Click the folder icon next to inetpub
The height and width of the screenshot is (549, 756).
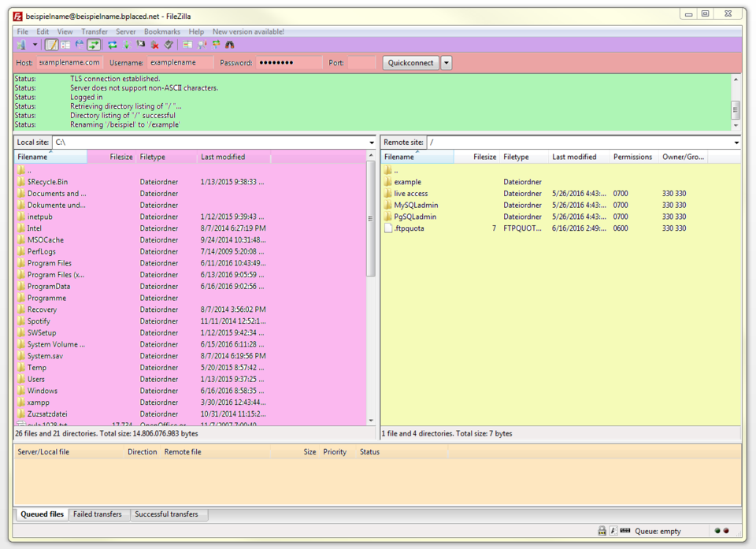click(x=21, y=217)
